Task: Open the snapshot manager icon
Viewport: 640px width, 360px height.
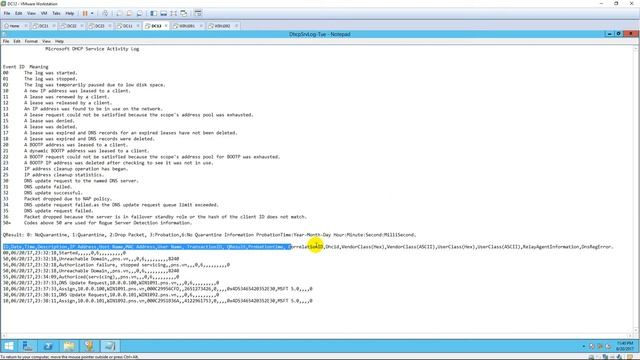Action: tap(140, 13)
